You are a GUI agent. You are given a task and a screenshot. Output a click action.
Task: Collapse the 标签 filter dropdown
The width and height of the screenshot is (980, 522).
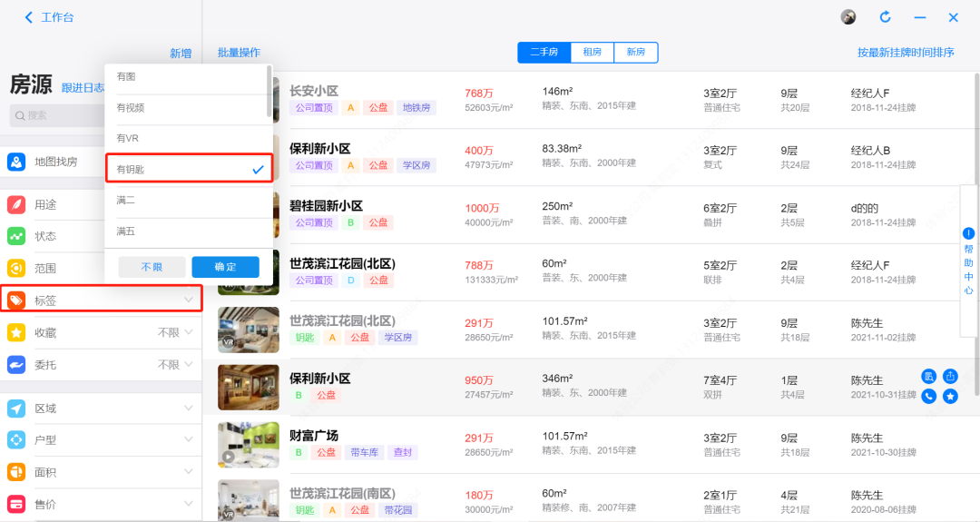coord(188,300)
